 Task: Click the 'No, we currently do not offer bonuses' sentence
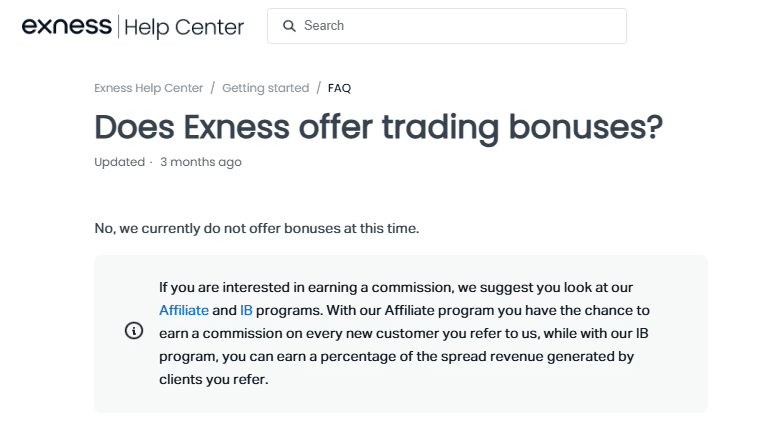pos(257,229)
